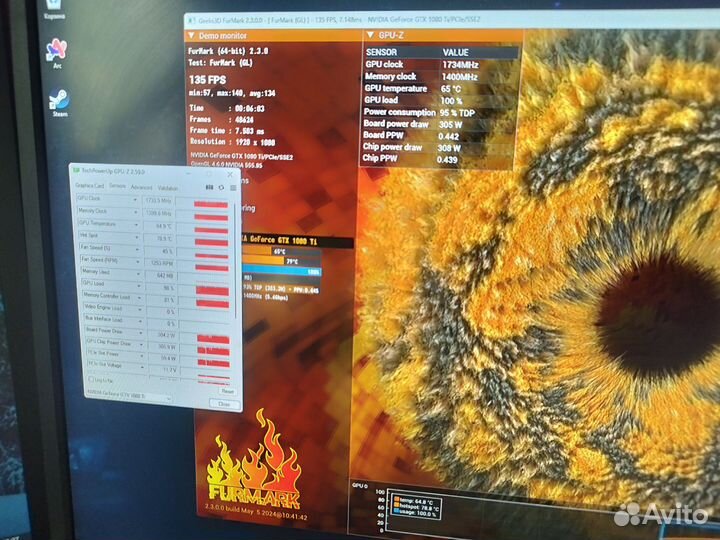Open the GPU Temperature sensor dropdown

[x=136, y=225]
